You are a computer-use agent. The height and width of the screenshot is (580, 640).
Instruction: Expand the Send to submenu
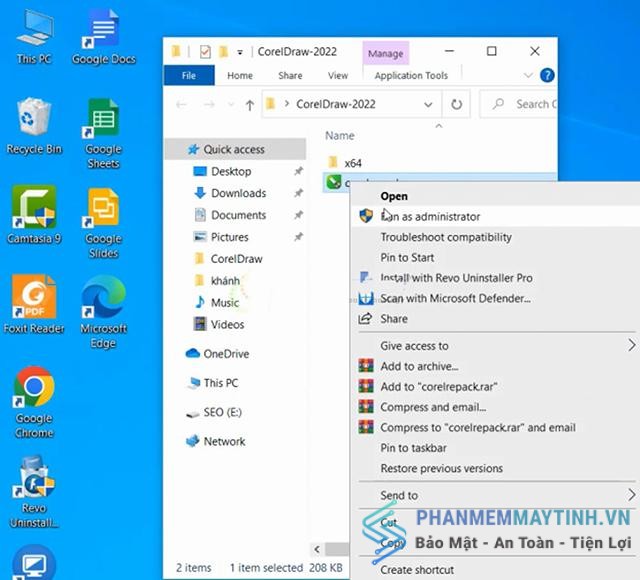[631, 495]
